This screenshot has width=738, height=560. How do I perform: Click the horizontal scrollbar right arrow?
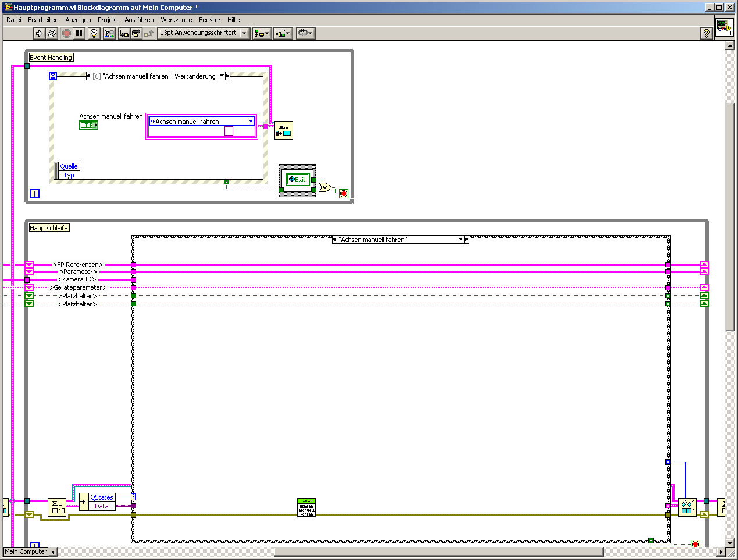pos(721,552)
